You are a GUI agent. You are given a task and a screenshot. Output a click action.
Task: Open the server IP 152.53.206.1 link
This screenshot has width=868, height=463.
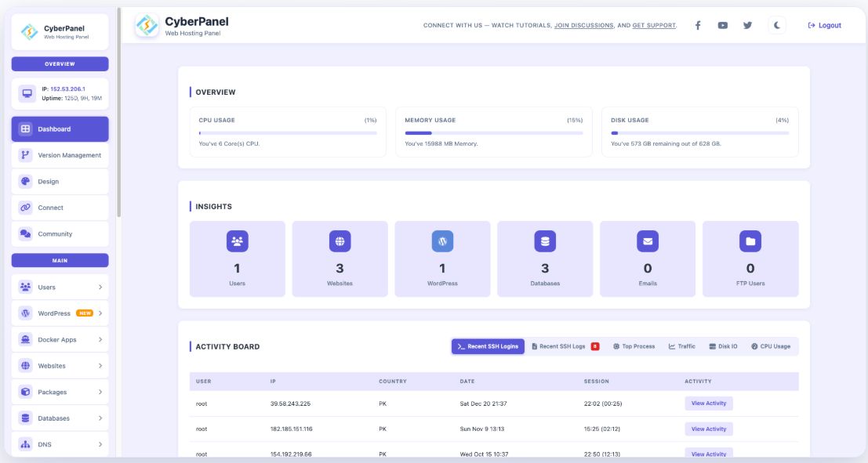tap(67, 89)
